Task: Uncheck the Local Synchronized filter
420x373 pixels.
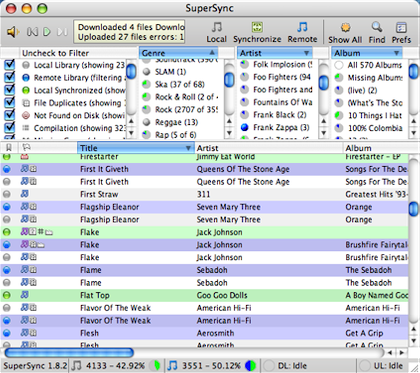Action: click(x=9, y=90)
